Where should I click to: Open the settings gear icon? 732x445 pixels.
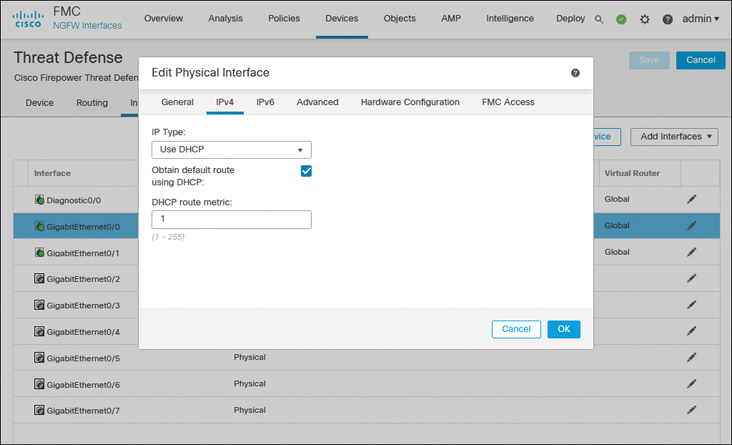tap(645, 19)
